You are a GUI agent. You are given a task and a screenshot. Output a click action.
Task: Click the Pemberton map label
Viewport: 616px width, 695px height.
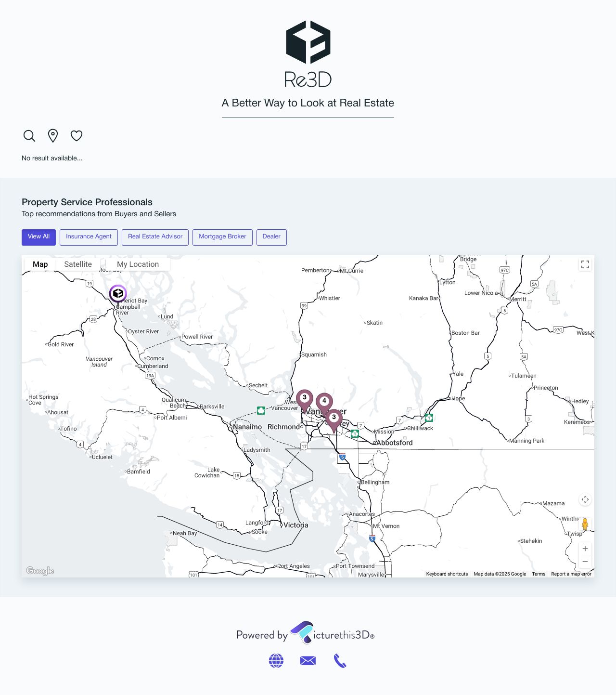(x=315, y=270)
